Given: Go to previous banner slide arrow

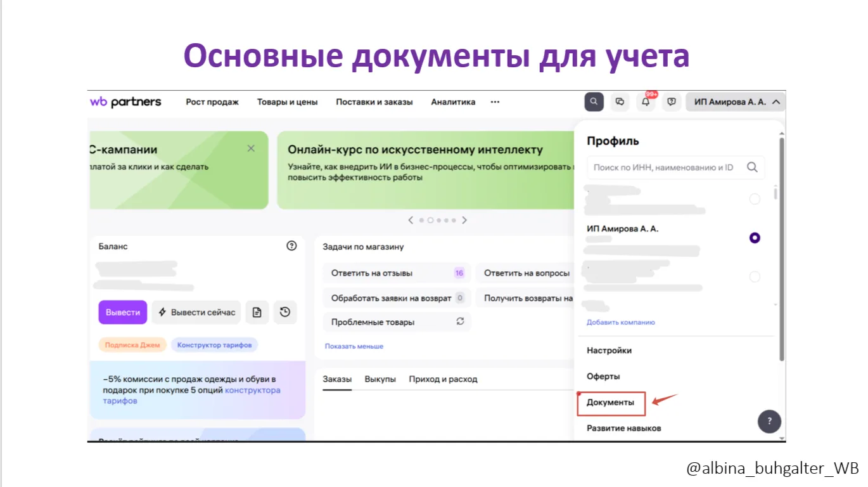Looking at the screenshot, I should tap(411, 220).
